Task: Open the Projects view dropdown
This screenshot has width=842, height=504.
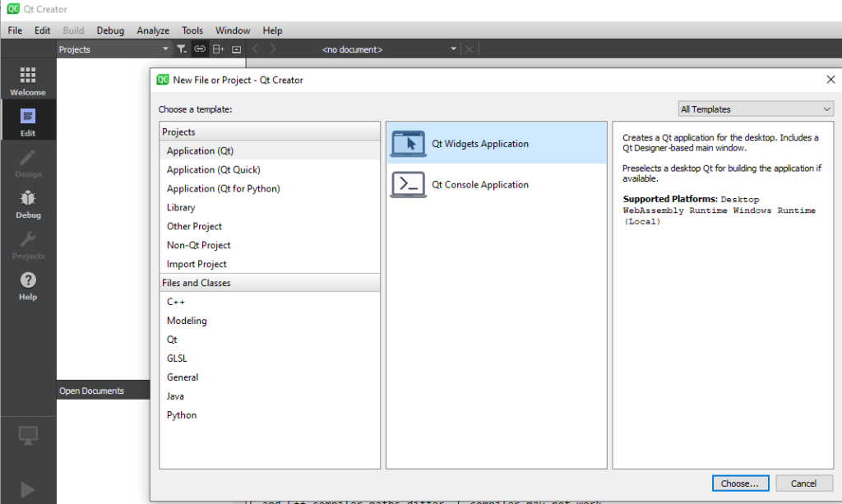Action: point(113,49)
